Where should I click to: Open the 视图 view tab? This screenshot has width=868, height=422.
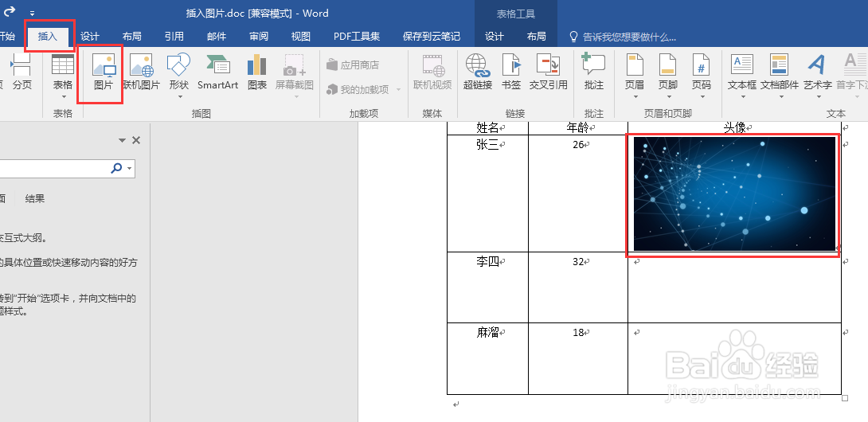pos(300,37)
